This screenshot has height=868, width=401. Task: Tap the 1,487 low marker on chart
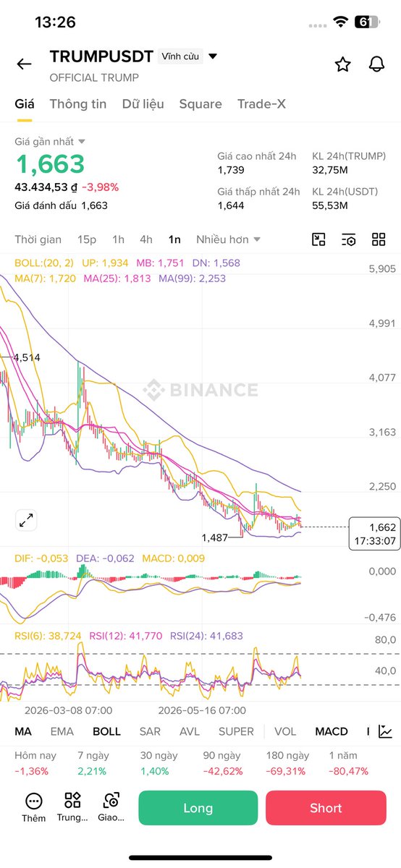(216, 537)
